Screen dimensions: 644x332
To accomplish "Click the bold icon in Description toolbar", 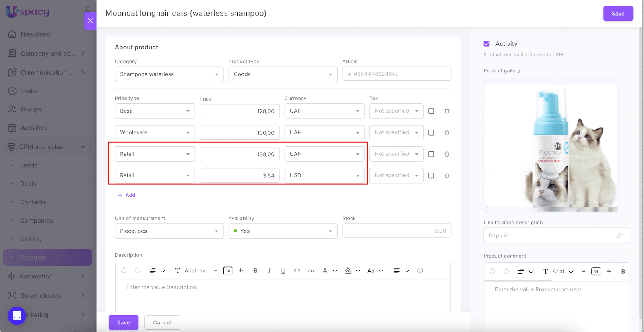I will (x=255, y=271).
